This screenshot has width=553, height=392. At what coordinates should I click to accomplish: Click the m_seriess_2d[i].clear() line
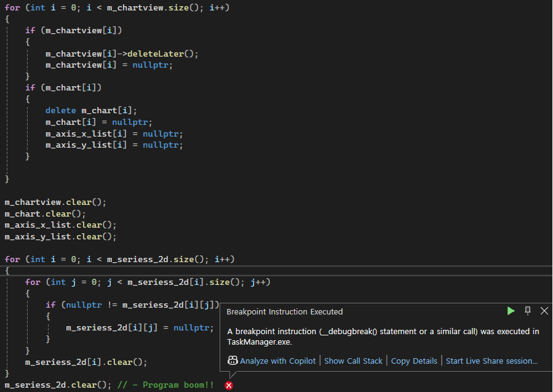[x=86, y=362]
